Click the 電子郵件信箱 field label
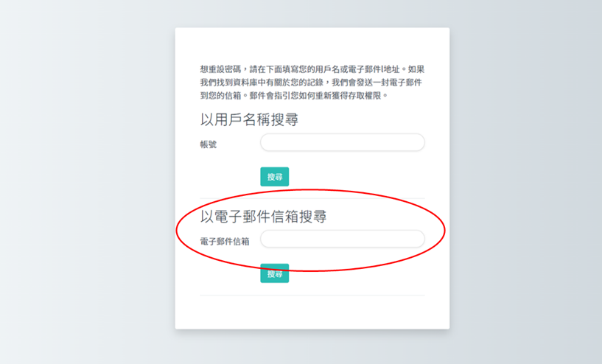Image resolution: width=602 pixels, height=364 pixels. pos(225,241)
